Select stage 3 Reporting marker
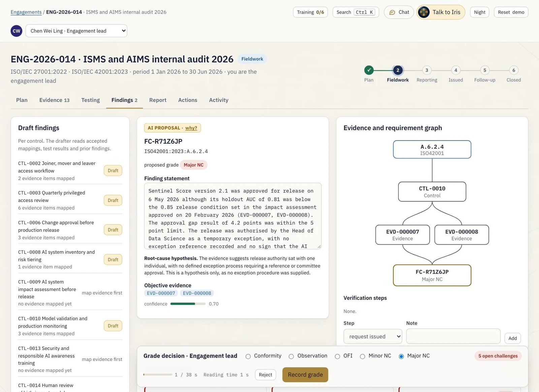Screen dimensions: 539x392 pyautogui.click(x=427, y=70)
